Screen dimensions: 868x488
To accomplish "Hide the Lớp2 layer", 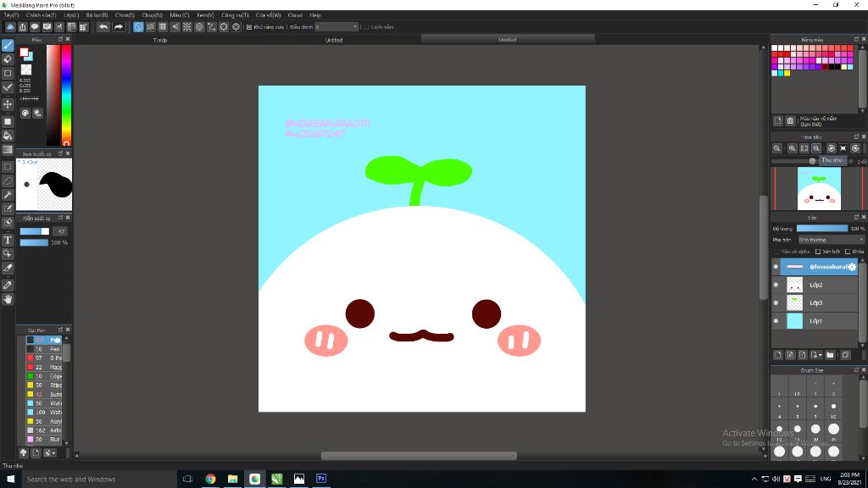I will (x=776, y=285).
